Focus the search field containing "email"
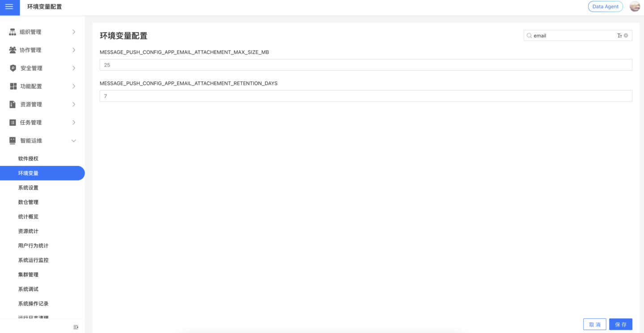The width and height of the screenshot is (644, 333). pos(578,36)
